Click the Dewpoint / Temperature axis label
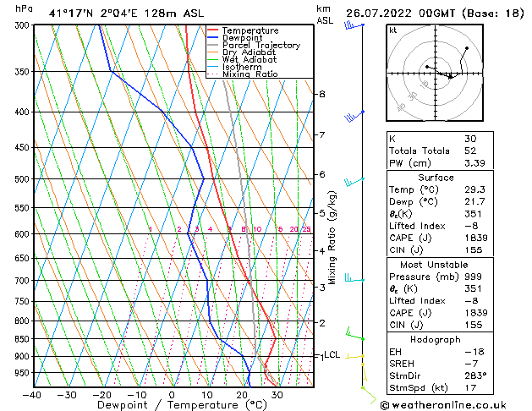 [172, 405]
